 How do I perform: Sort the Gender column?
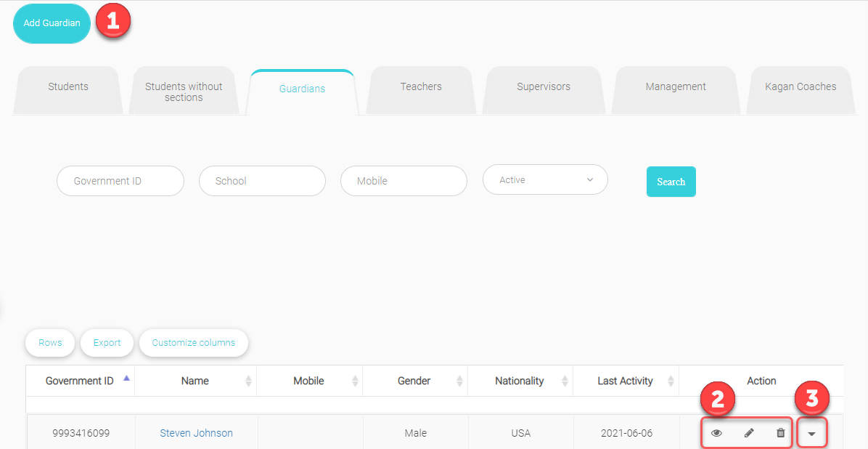[461, 381]
